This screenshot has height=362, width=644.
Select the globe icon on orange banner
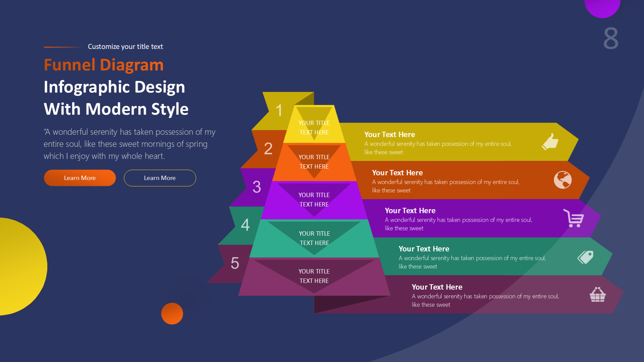pyautogui.click(x=562, y=180)
